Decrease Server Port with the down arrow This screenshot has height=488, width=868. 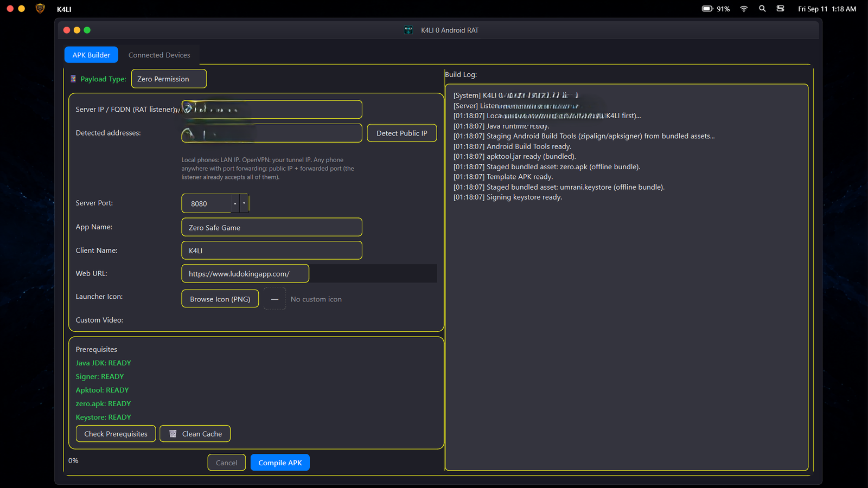click(244, 203)
